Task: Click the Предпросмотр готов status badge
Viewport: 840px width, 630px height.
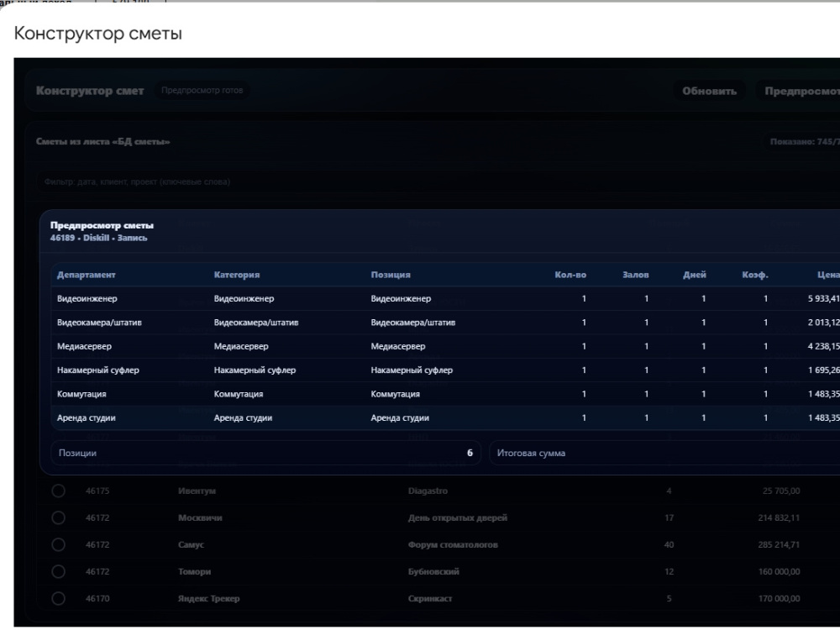Action: pyautogui.click(x=202, y=91)
